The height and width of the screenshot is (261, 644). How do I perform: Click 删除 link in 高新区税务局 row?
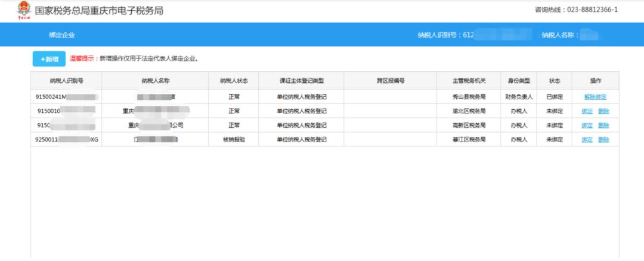click(x=603, y=125)
